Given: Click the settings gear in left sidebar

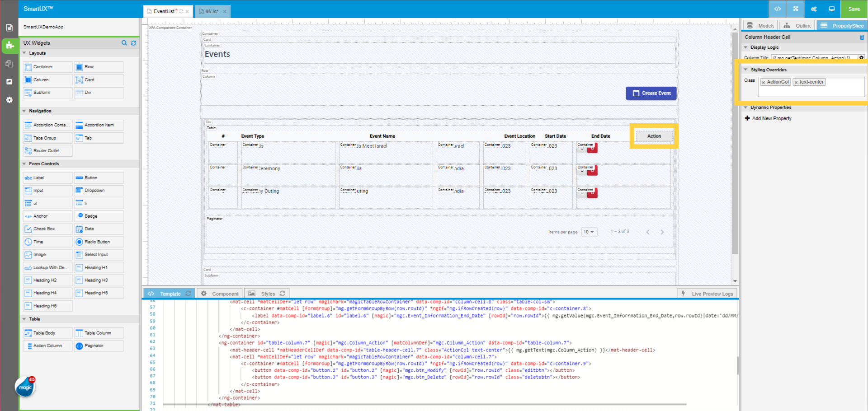Looking at the screenshot, I should [x=9, y=100].
